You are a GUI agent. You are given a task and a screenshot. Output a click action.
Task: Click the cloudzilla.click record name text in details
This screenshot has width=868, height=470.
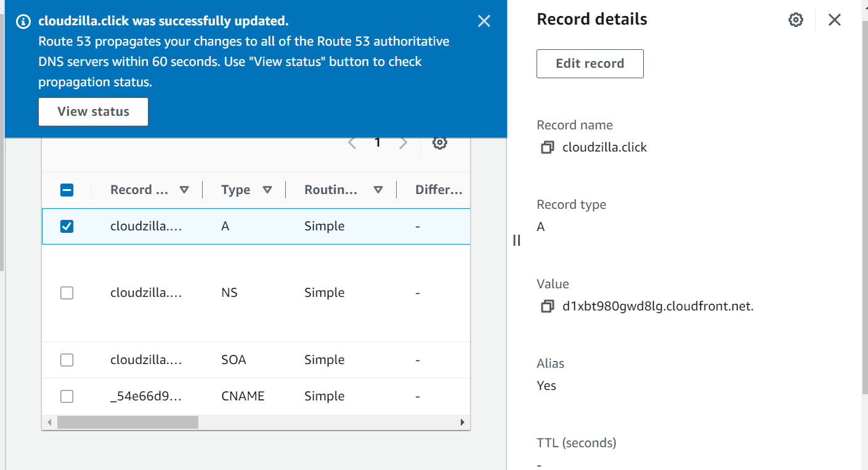605,147
